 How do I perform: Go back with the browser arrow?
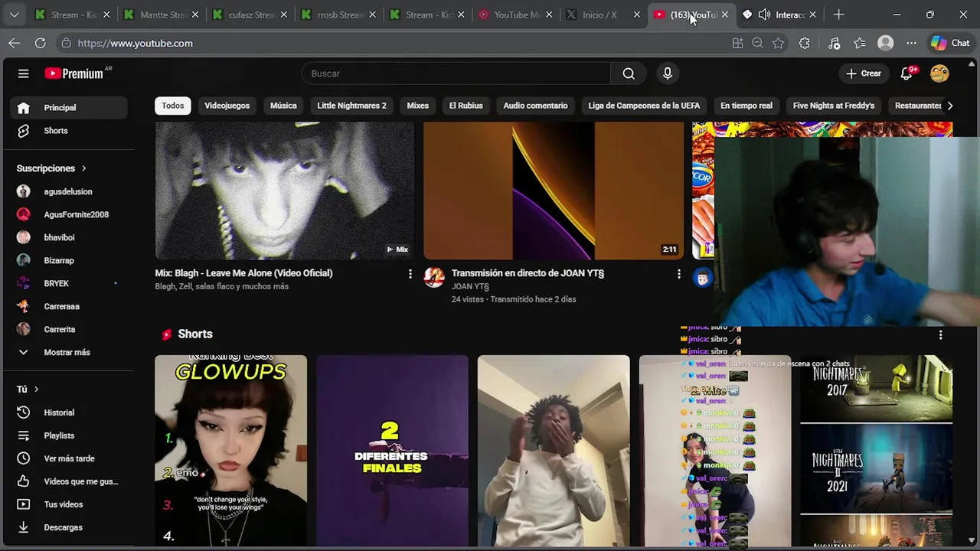point(15,43)
